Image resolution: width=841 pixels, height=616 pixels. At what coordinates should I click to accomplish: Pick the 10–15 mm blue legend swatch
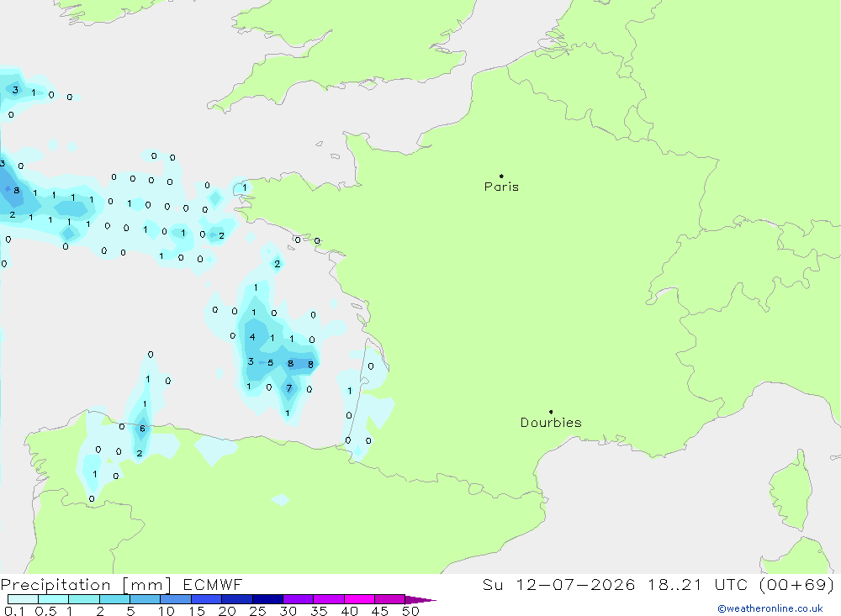(176, 599)
